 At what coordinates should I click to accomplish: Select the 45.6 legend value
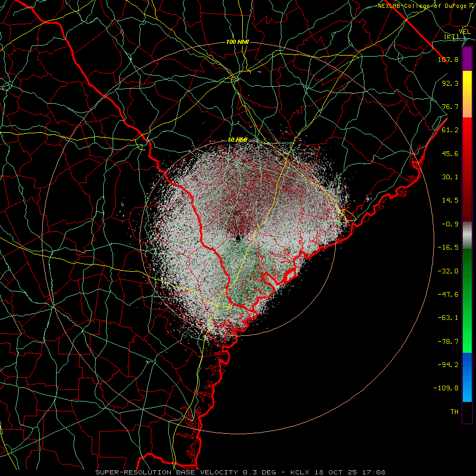click(x=450, y=153)
